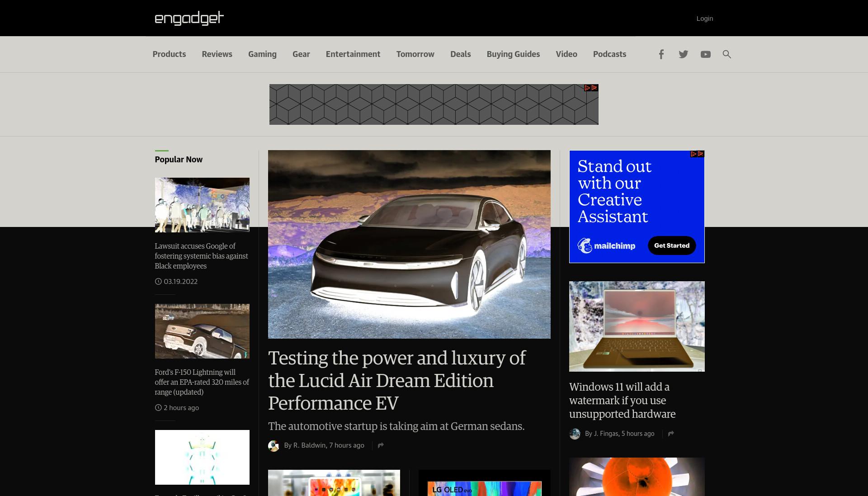Open the Windows 11 watermark article headline
Screen dimensions: 868x496
click(623, 400)
